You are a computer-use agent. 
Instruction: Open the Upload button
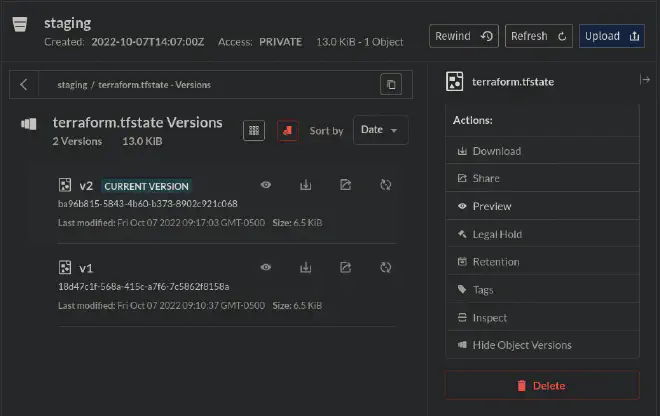tap(612, 36)
